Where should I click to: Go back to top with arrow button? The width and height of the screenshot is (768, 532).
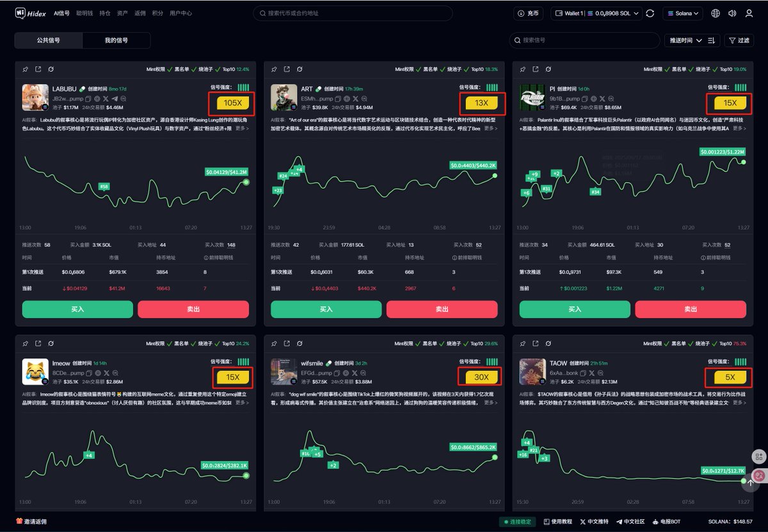tap(749, 483)
